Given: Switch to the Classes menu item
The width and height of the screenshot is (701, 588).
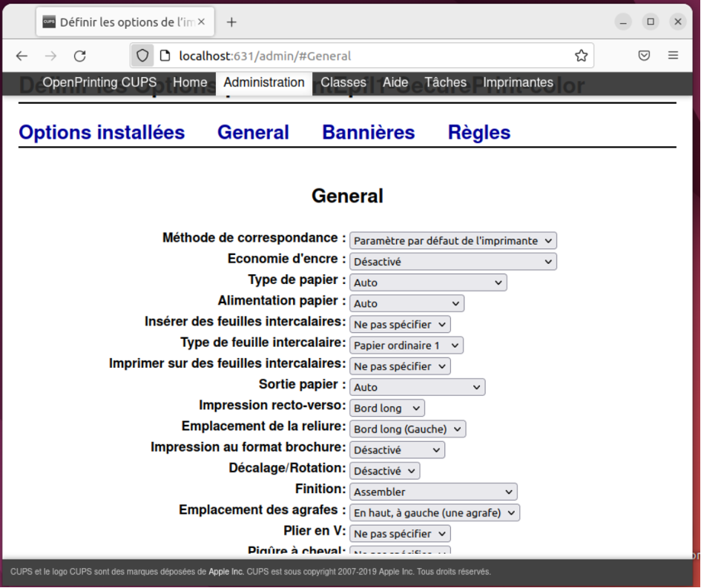Looking at the screenshot, I should coord(343,82).
